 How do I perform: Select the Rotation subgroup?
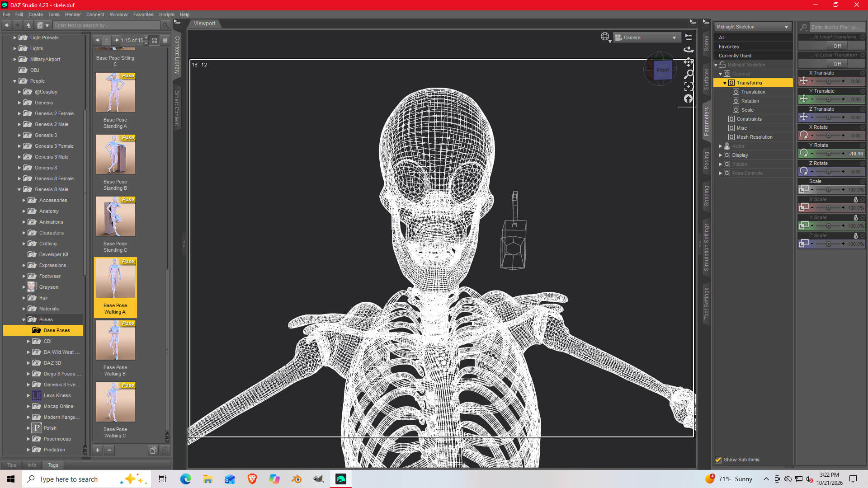(750, 101)
